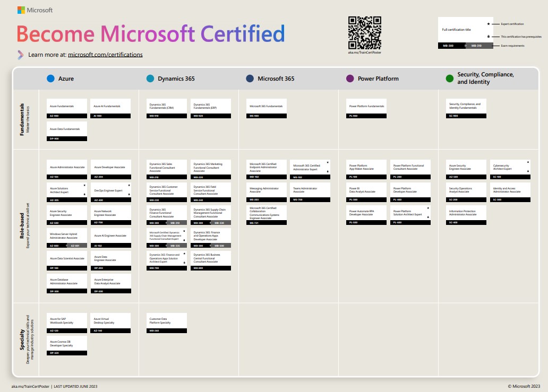This screenshot has width=548, height=392.
Task: Click the star on Azure Solutions Architect Expert
Action: (84, 185)
